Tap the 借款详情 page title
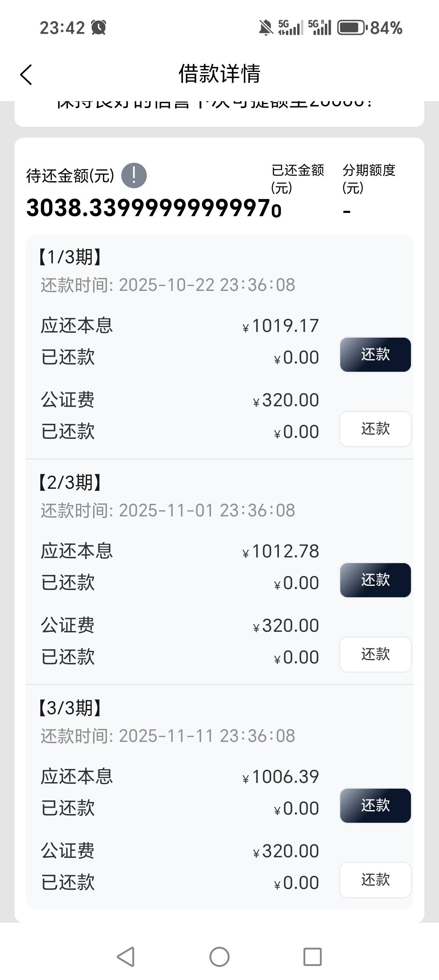439x980 pixels. [x=219, y=74]
